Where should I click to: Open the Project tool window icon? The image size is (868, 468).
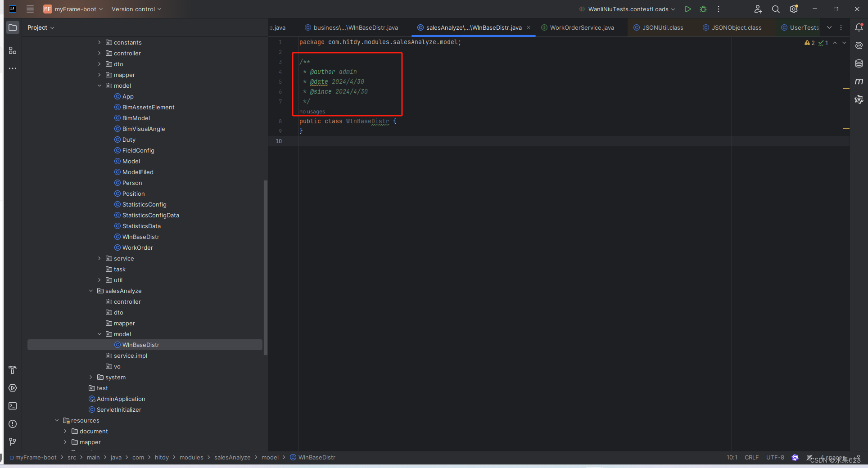tap(13, 27)
